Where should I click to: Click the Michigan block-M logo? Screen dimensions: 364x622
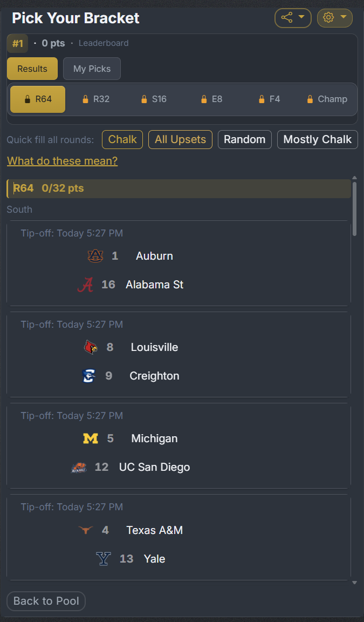(90, 438)
